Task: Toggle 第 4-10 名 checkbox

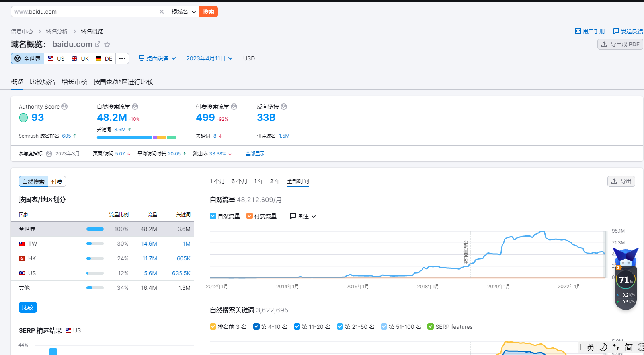Action: pyautogui.click(x=256, y=326)
